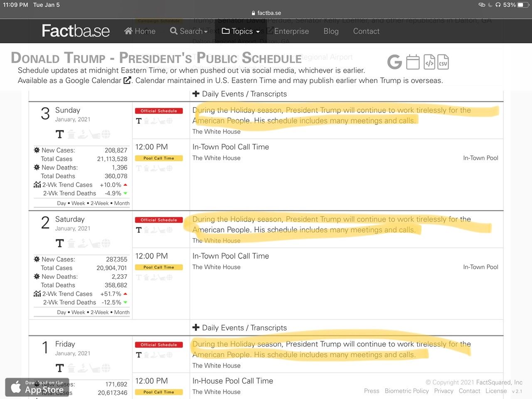Click the faded globe icon under Saturday's date
The image size is (532, 399).
(x=106, y=243)
